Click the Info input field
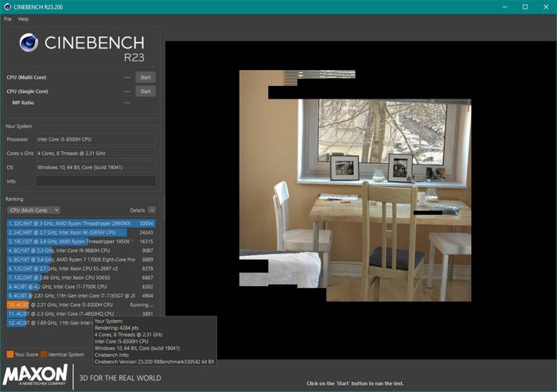Screen dimensions: 557x392 click(96, 181)
